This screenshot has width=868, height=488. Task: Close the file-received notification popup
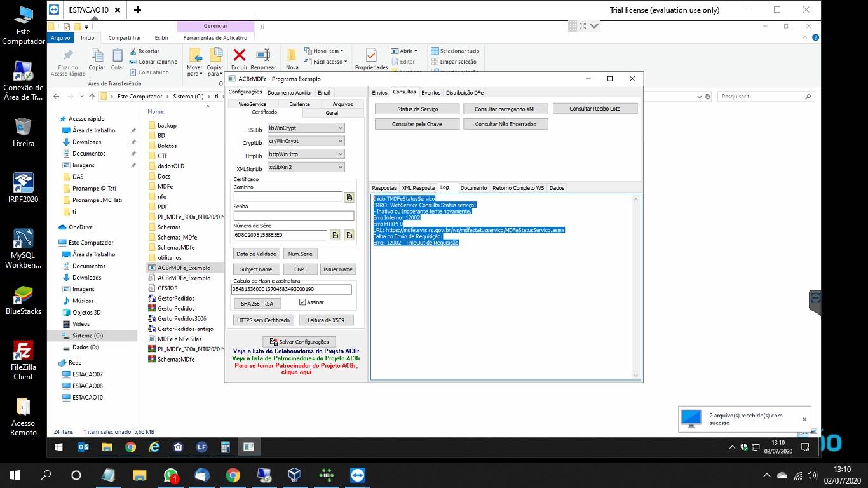tap(804, 419)
